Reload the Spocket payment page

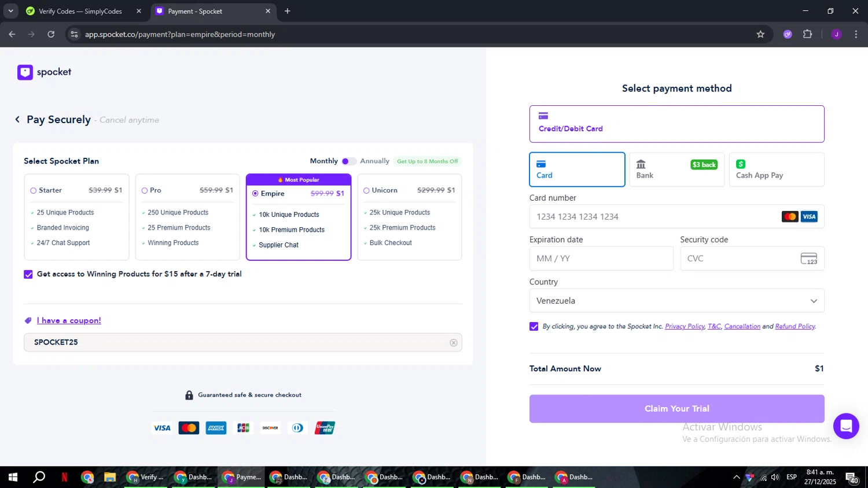(x=51, y=34)
